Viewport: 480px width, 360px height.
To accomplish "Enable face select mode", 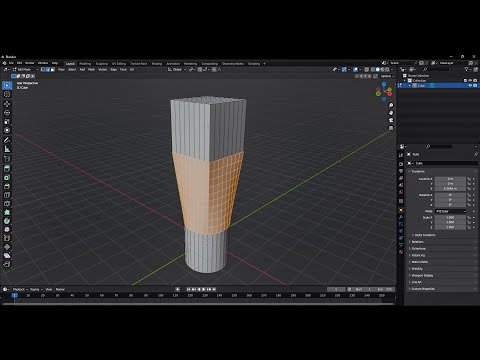I will 53,69.
